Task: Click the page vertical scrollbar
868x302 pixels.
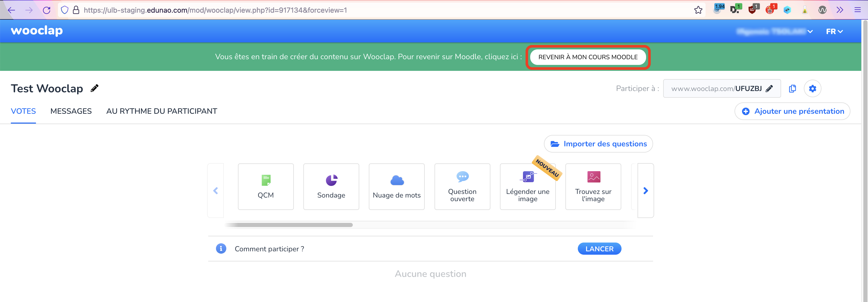Action: [865, 161]
